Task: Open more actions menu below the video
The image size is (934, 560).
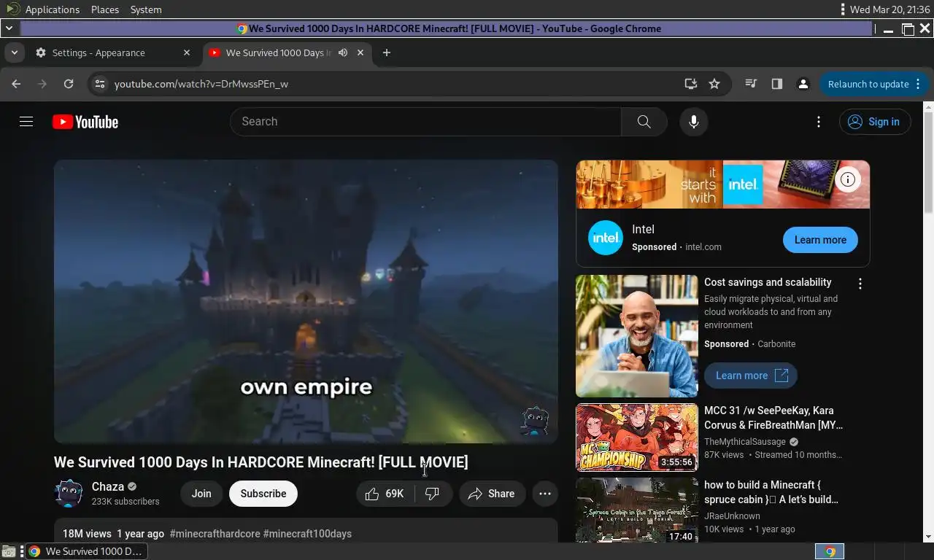Action: pyautogui.click(x=545, y=494)
